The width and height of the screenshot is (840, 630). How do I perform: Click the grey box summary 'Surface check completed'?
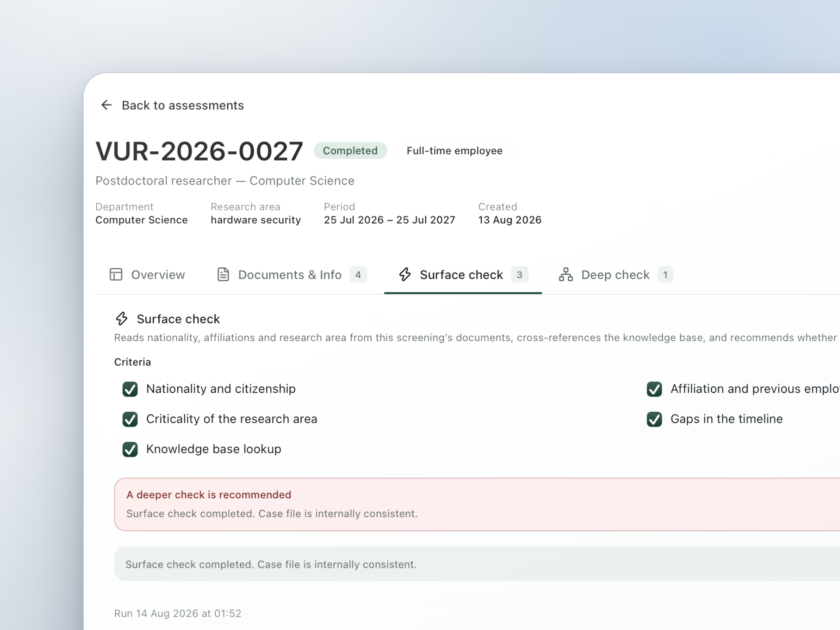(477, 564)
